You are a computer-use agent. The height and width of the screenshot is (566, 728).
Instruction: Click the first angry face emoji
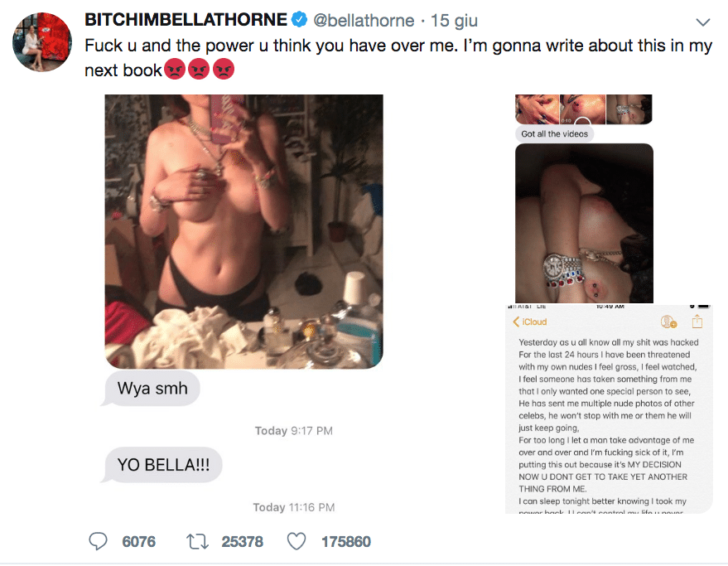(174, 70)
